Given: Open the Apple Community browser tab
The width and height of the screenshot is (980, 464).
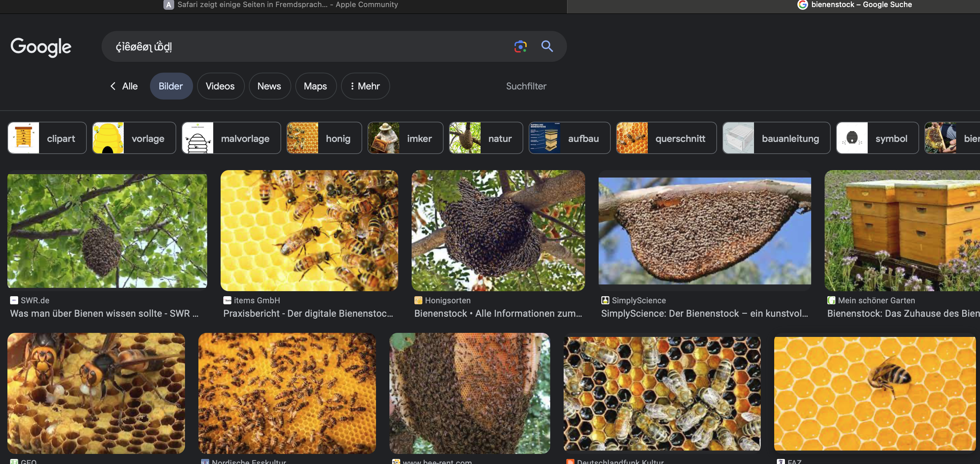Looking at the screenshot, I should pyautogui.click(x=281, y=5).
